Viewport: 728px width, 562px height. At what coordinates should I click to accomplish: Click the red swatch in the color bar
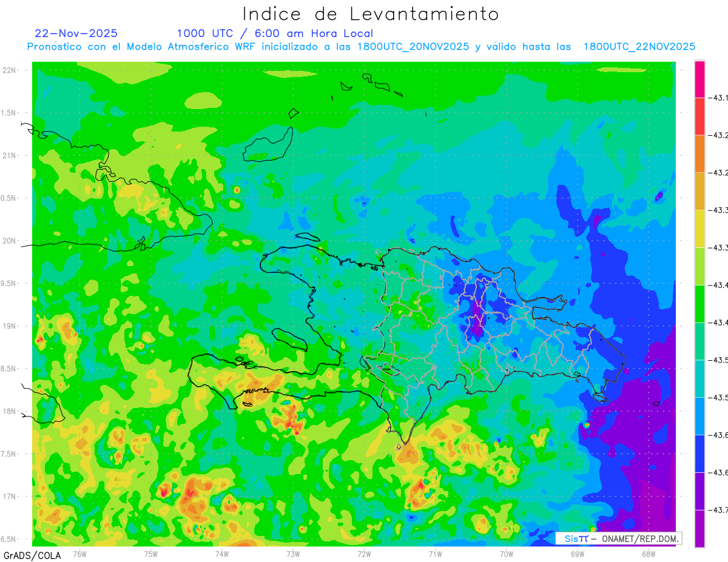coord(699,116)
